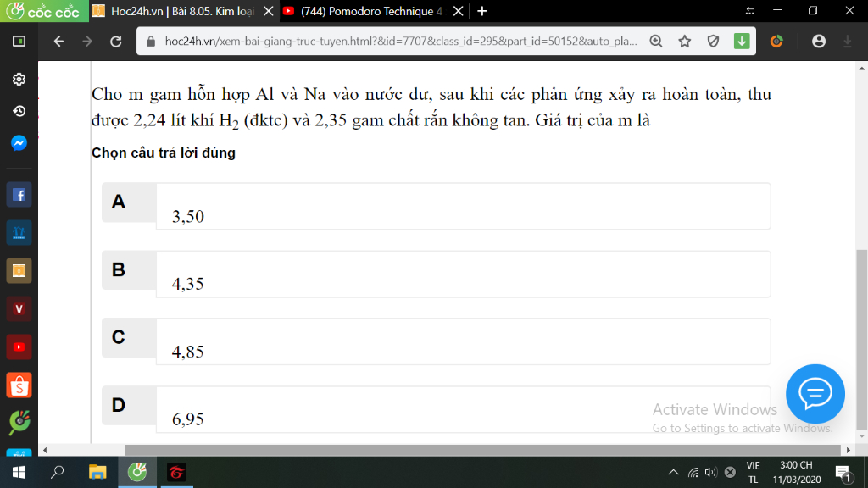Image resolution: width=868 pixels, height=488 pixels.
Task: Show hidden system tray icons
Action: click(x=673, y=473)
